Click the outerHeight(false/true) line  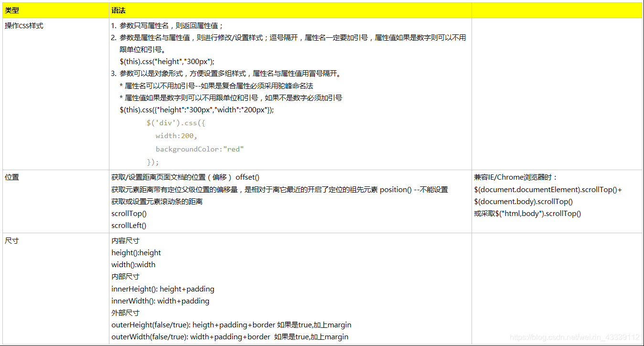231,325
